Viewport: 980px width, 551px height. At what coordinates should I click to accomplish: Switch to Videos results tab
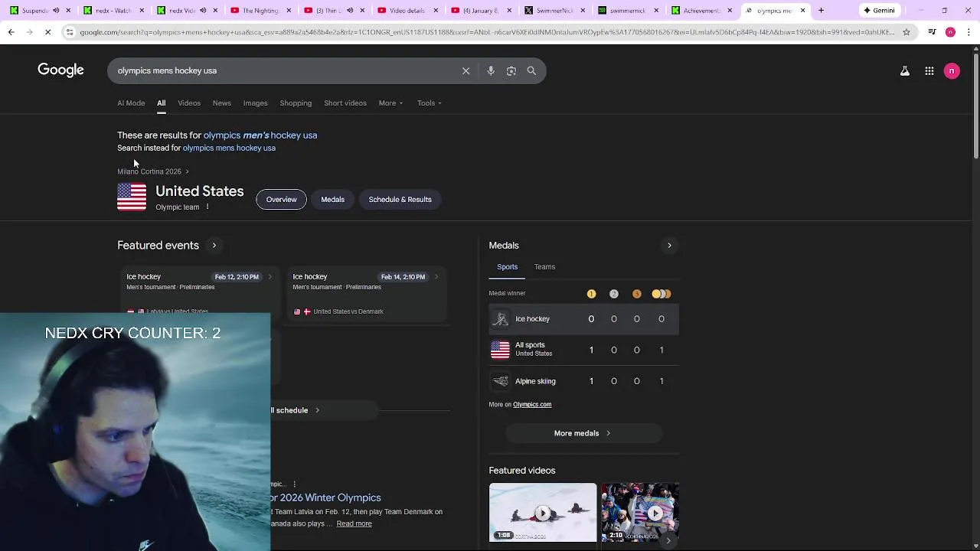point(189,103)
